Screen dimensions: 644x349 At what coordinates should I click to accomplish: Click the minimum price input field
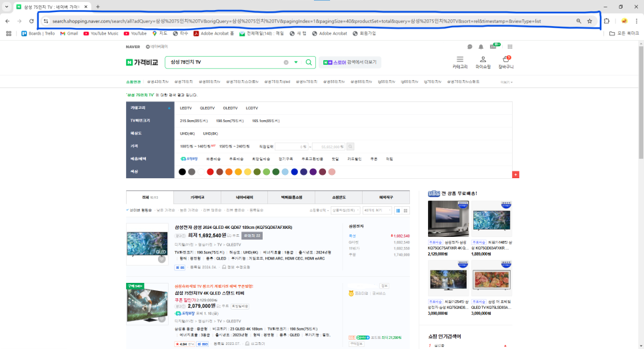291,146
